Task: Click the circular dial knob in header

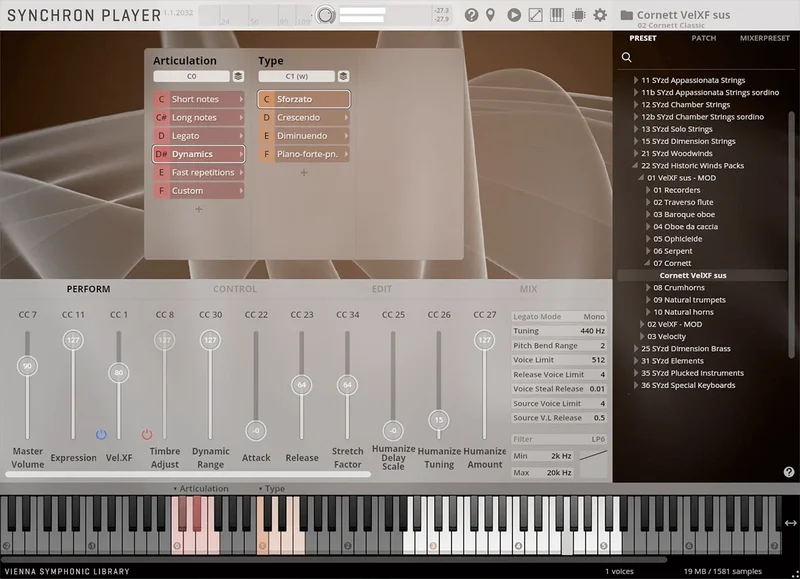Action: pyautogui.click(x=324, y=15)
